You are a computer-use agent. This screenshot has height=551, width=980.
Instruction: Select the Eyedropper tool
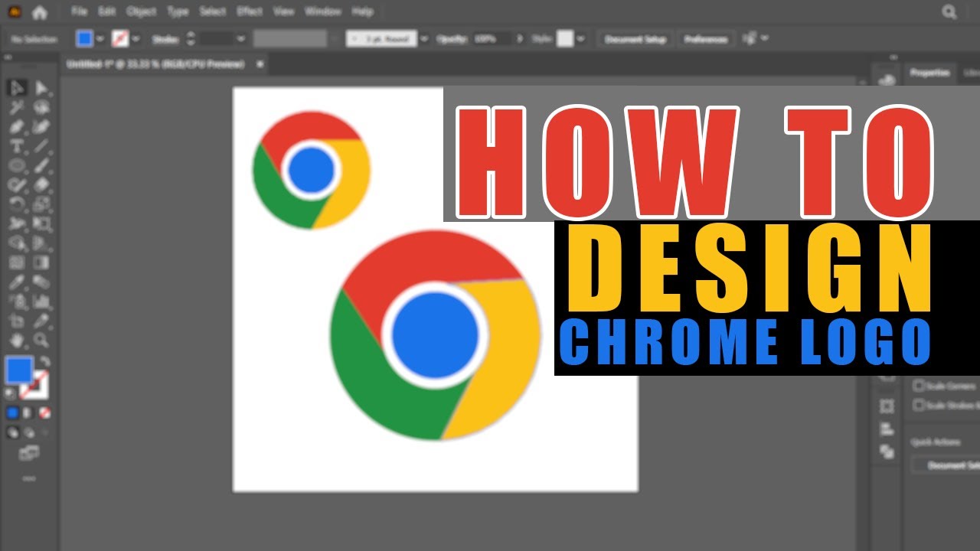(17, 282)
